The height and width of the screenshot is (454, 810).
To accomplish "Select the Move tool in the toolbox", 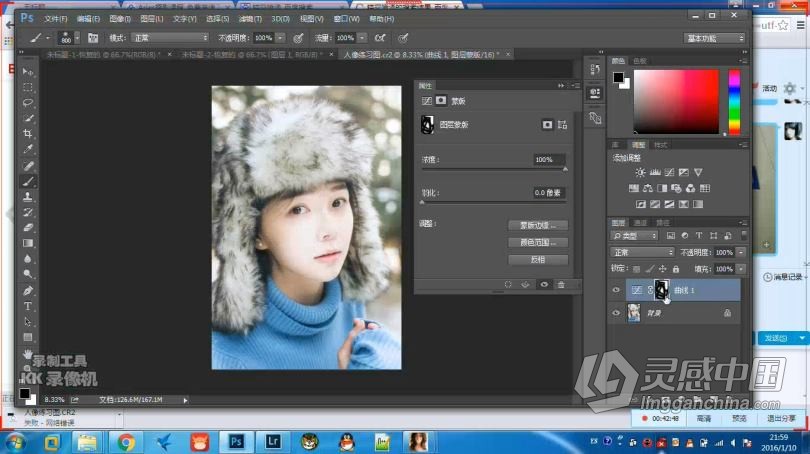I will pos(28,71).
